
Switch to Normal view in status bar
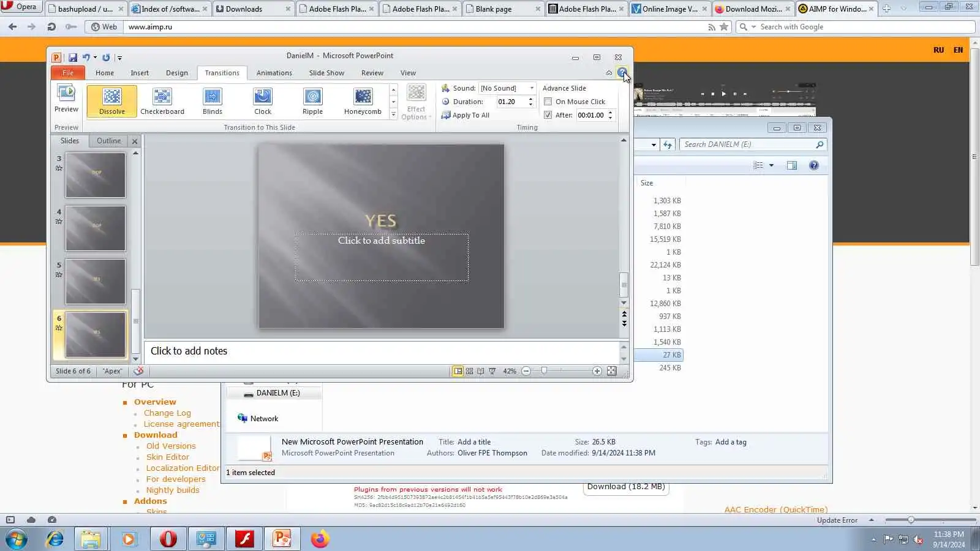click(458, 371)
